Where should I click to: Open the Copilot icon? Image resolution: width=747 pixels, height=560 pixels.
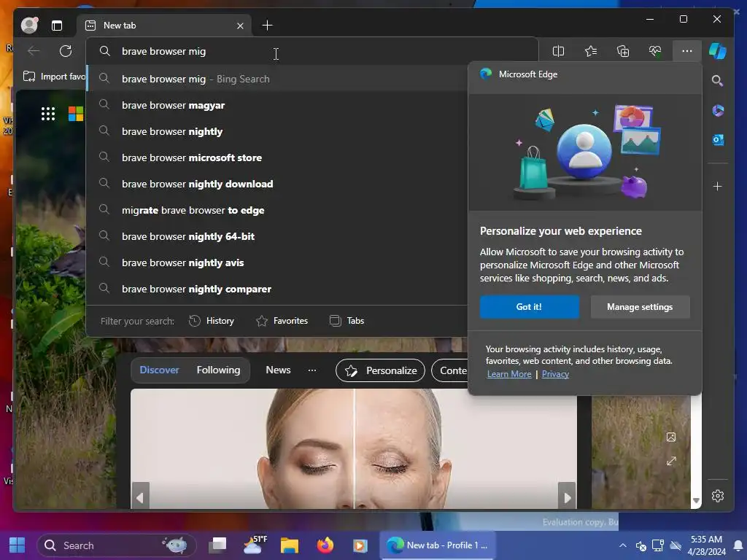tap(718, 51)
